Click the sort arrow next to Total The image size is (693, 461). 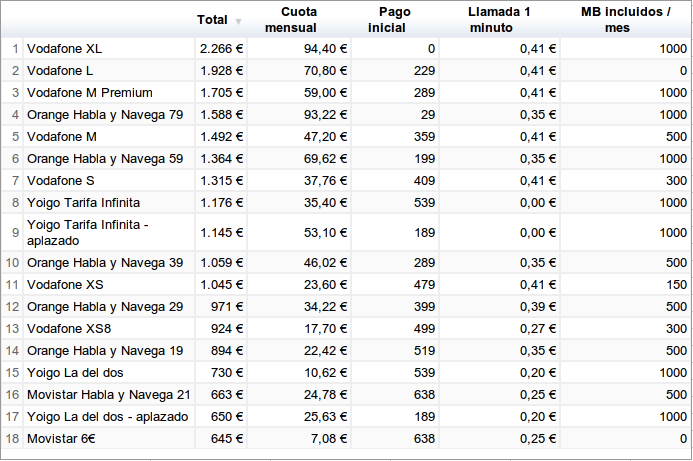(238, 21)
